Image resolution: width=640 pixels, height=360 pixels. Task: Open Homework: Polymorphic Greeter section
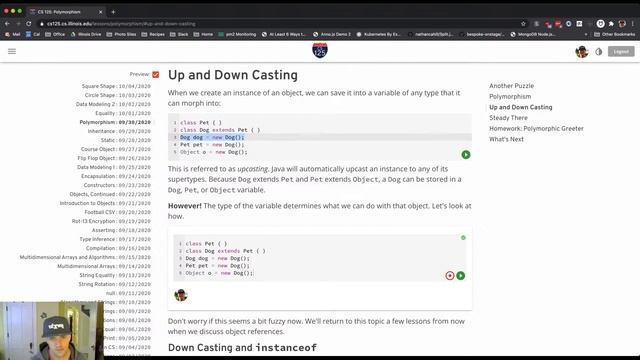click(x=536, y=128)
